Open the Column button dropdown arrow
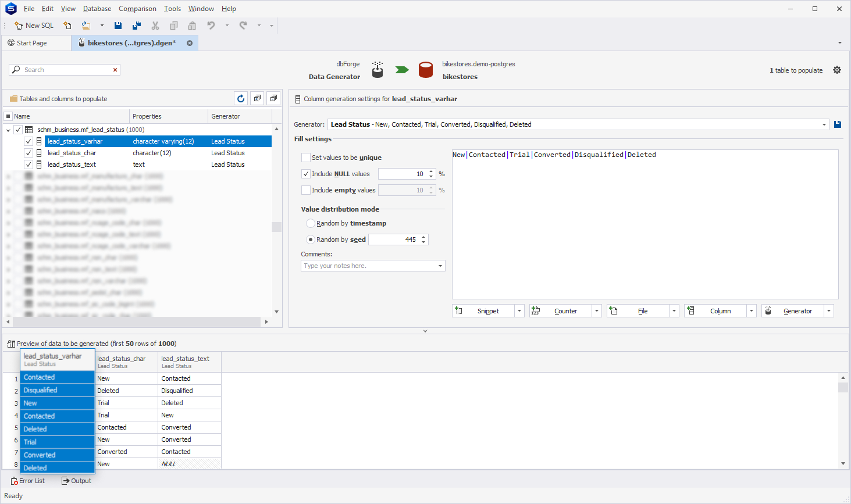Screen dimensions: 851x504 [752, 311]
